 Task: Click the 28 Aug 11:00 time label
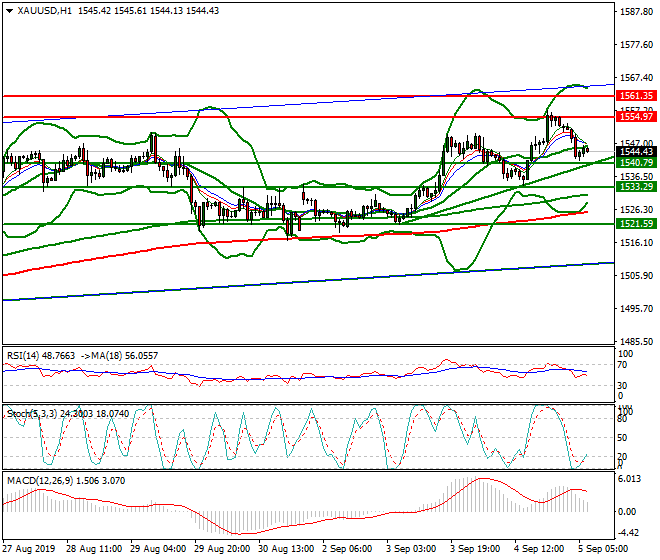94,549
